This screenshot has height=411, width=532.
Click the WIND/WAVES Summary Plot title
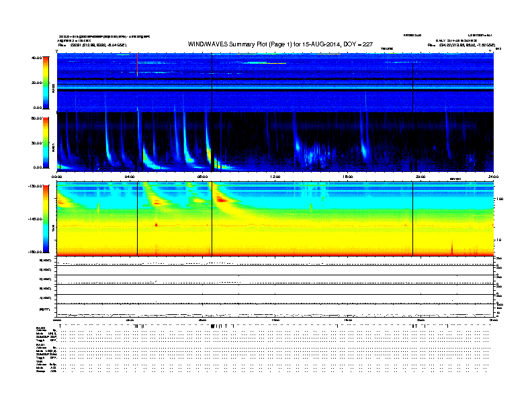coord(280,44)
